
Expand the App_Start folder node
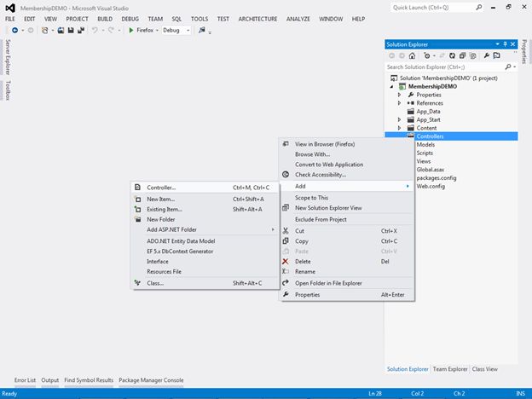[x=399, y=119]
